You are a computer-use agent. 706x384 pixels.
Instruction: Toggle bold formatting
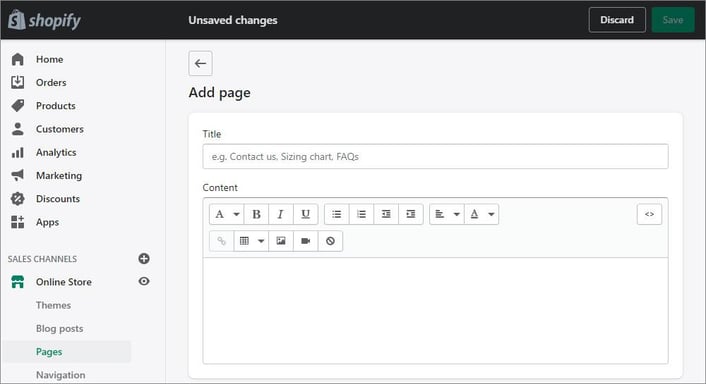click(256, 214)
